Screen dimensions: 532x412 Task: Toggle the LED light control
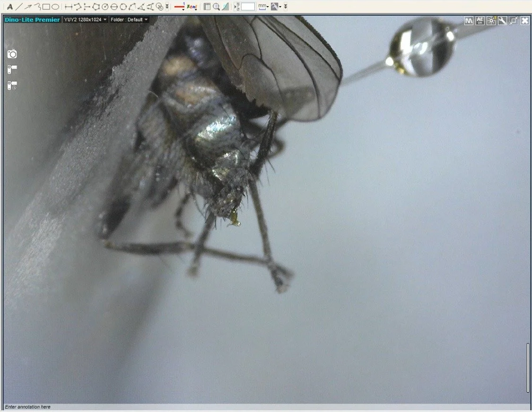491,21
